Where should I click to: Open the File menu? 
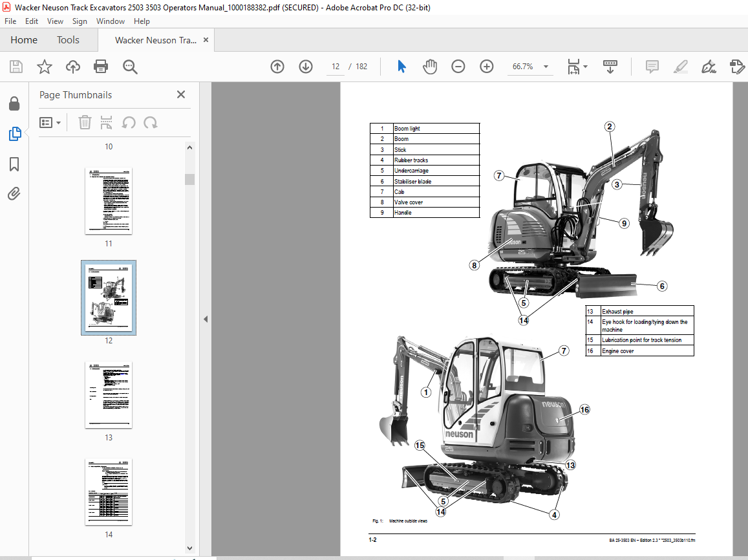[10, 21]
